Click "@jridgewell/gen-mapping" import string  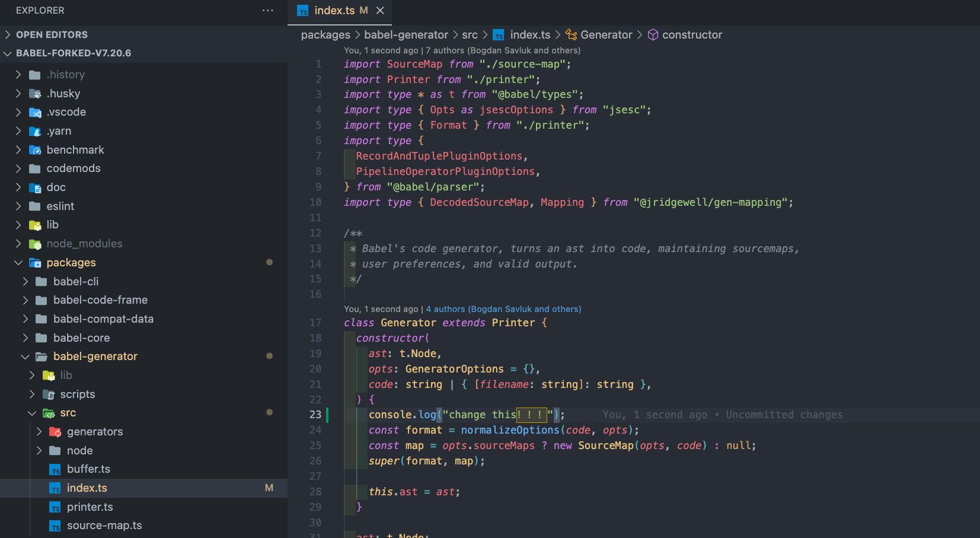tap(710, 202)
